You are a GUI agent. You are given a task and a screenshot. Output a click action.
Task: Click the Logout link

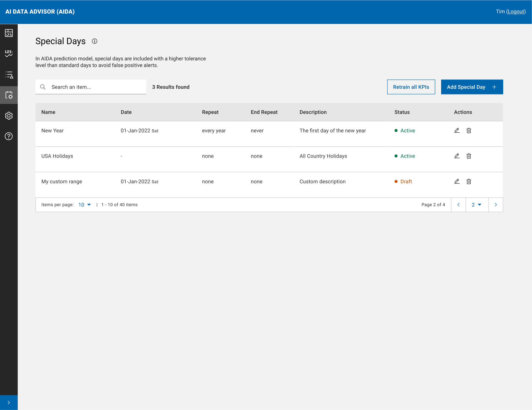[x=516, y=12]
